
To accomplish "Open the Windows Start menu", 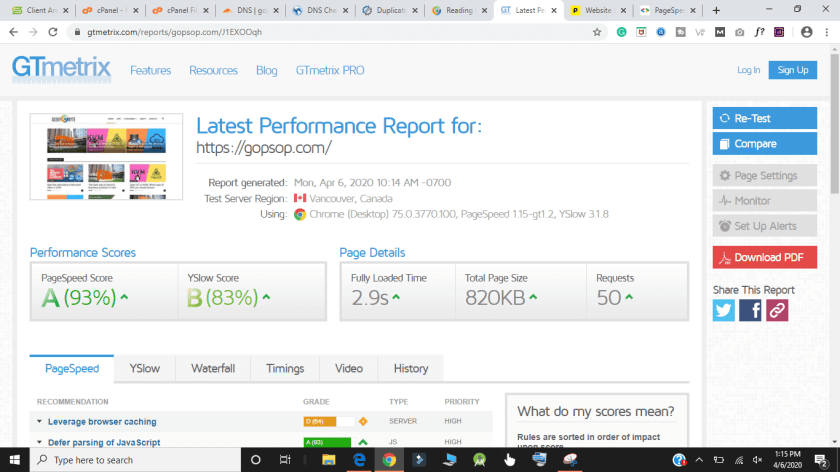I will [14, 460].
